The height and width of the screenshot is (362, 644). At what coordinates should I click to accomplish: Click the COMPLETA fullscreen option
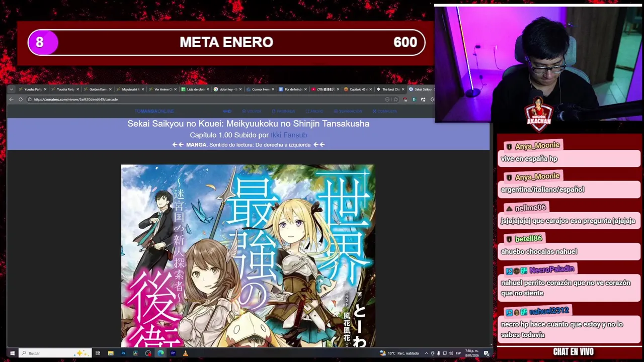[x=384, y=111]
